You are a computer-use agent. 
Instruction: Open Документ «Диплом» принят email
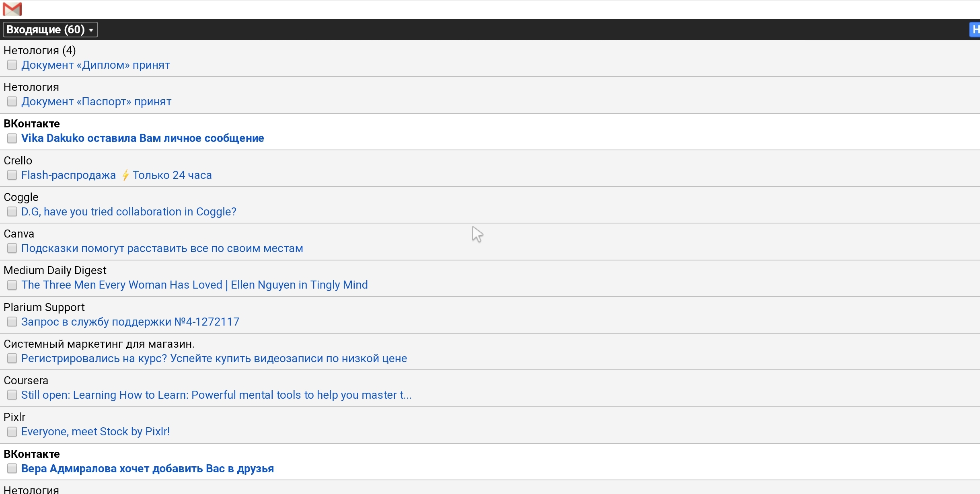pos(96,65)
